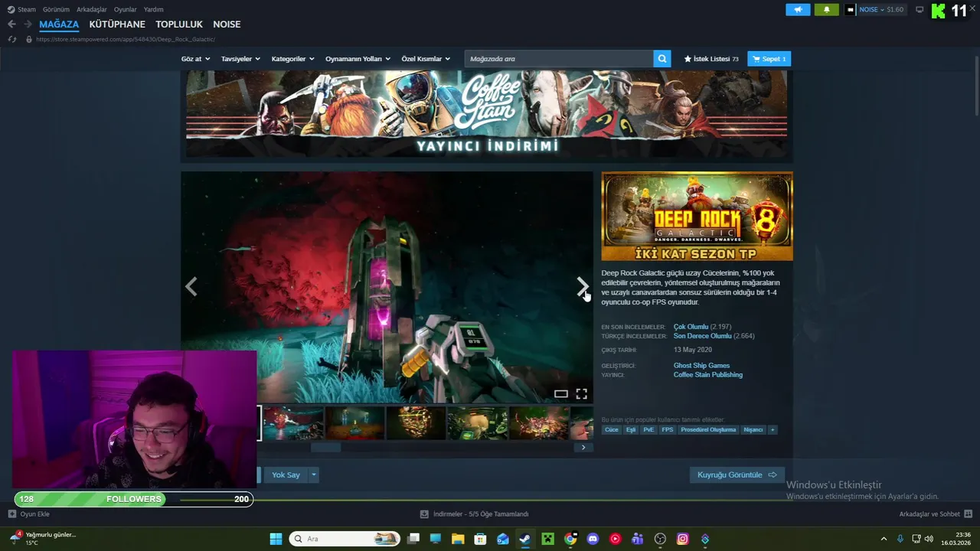980x551 pixels.
Task: Open the Steam announcements megaphone button
Action: [x=798, y=10]
